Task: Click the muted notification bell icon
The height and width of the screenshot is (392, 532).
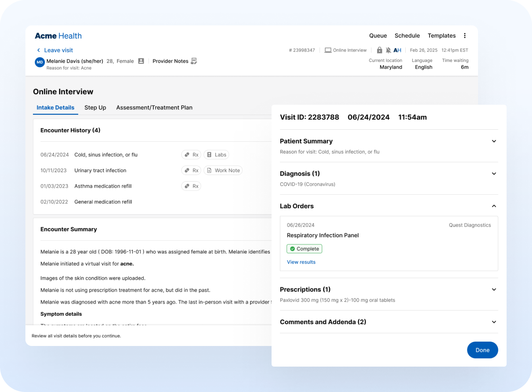Action: point(388,50)
